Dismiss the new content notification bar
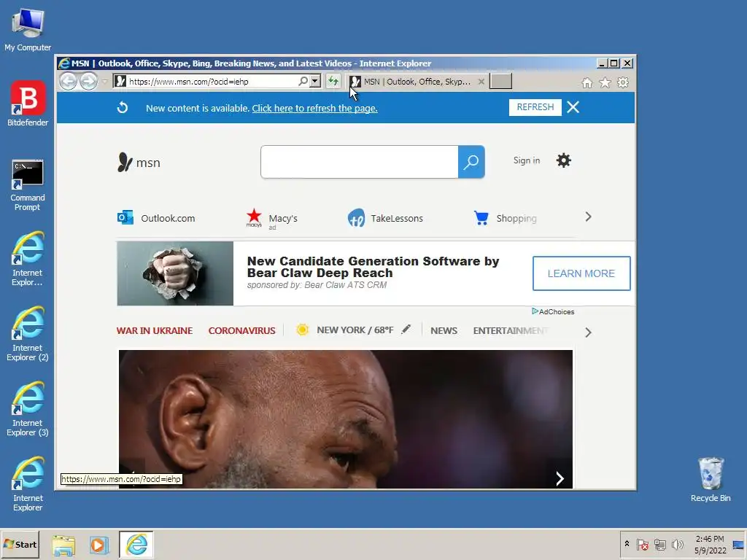This screenshot has height=560, width=747. pyautogui.click(x=573, y=107)
